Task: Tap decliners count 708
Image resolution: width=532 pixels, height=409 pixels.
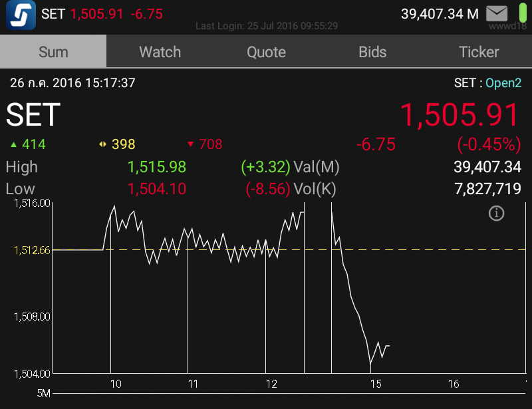Action: pos(210,144)
